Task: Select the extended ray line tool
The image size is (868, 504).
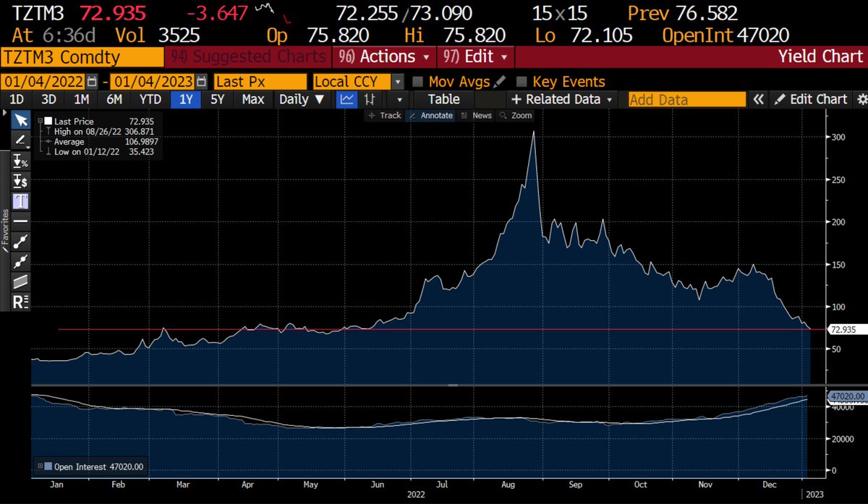Action: pyautogui.click(x=21, y=261)
